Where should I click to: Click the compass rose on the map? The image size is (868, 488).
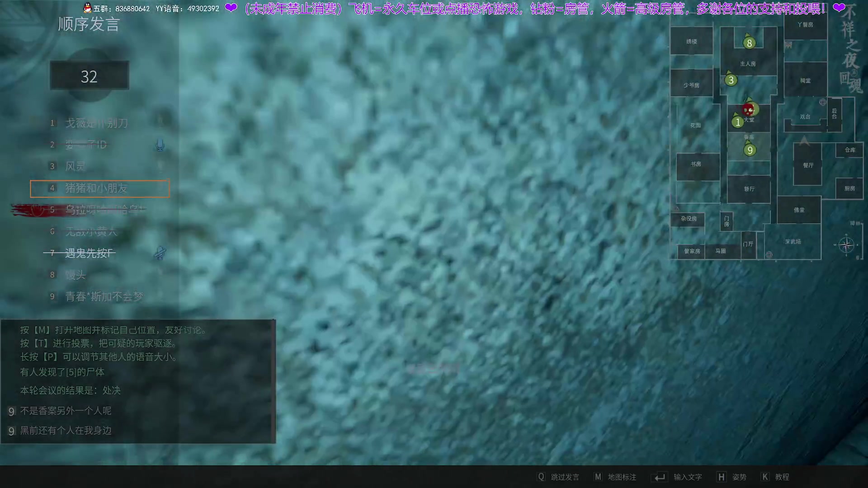coord(846,245)
